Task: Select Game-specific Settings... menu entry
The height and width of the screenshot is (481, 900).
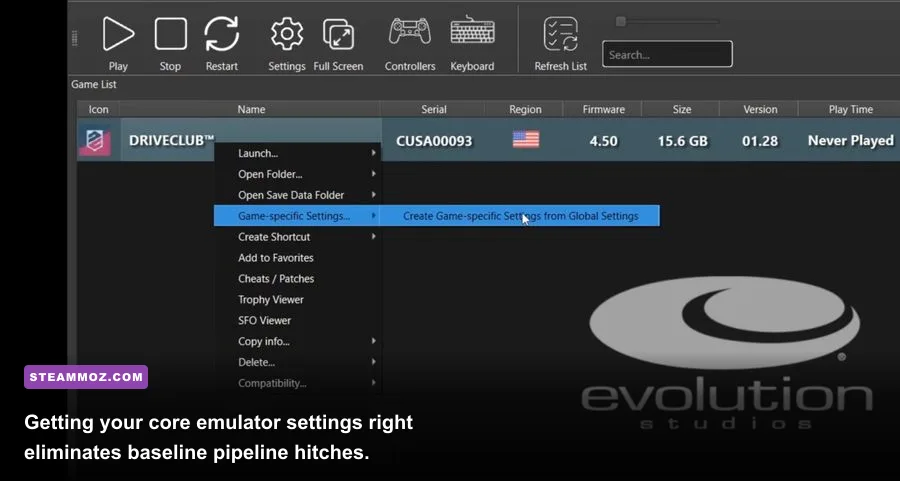Action: point(297,216)
